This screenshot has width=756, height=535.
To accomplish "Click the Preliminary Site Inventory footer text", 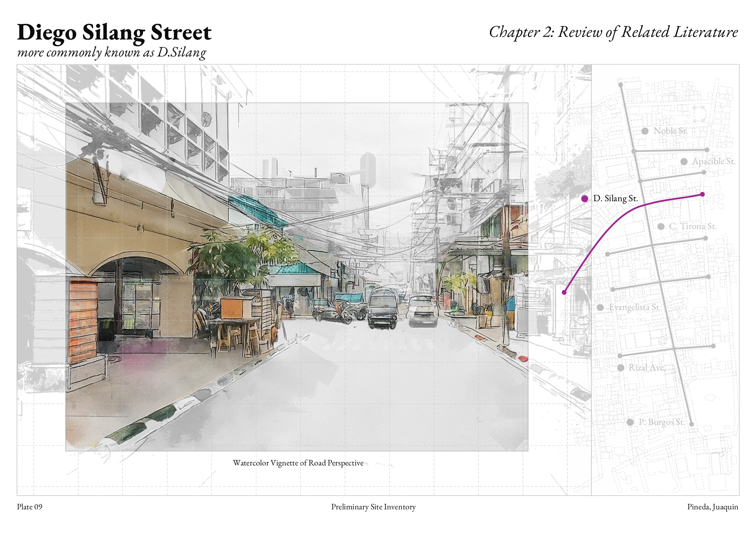I will point(373,507).
